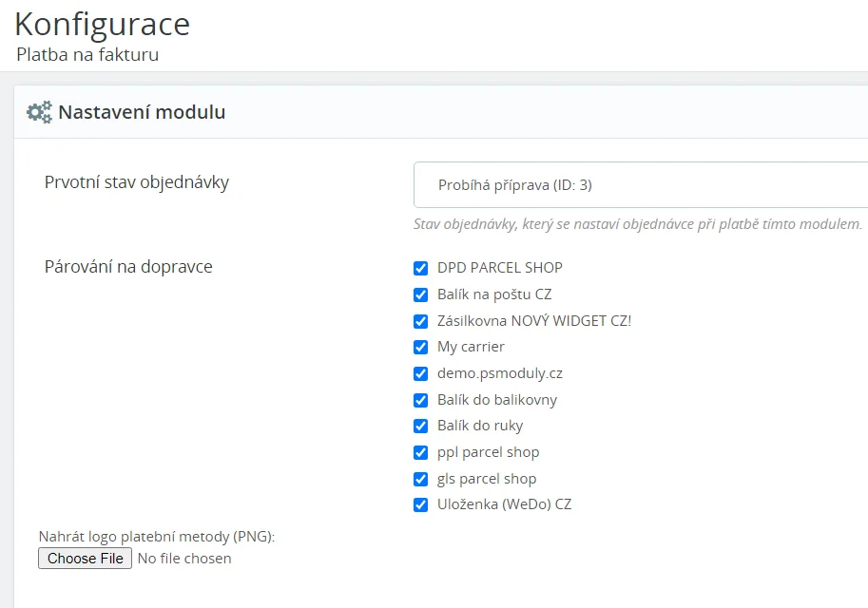The image size is (868, 608).
Task: Disable Zásilkovna NOVÝ WIDGET CZ! carrier checkbox
Action: pyautogui.click(x=420, y=321)
